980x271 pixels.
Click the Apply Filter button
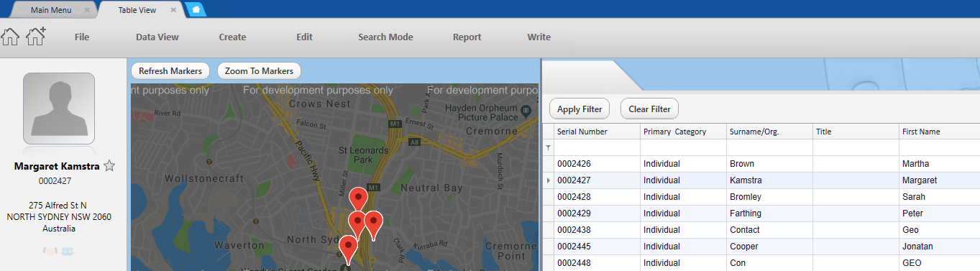580,109
